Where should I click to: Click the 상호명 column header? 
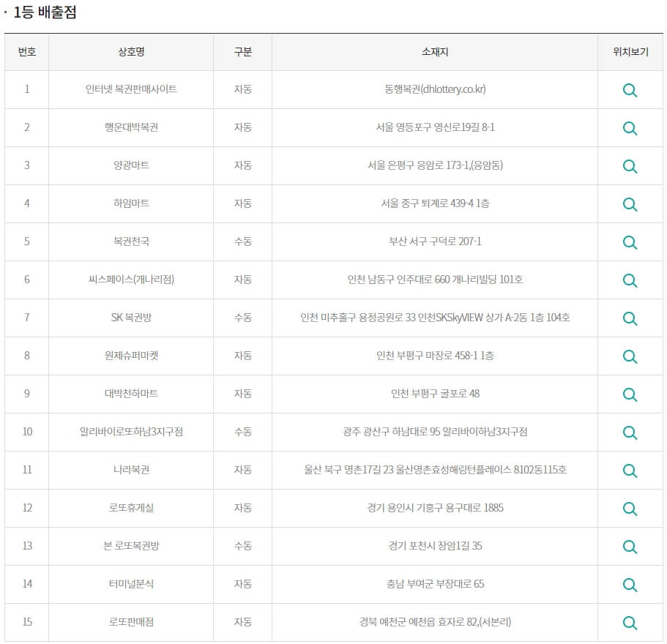coord(131,52)
